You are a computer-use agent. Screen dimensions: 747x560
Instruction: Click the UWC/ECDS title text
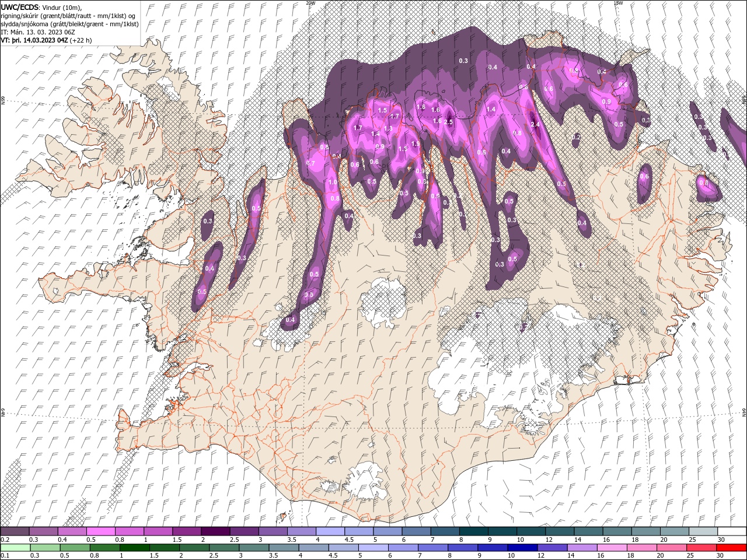[x=20, y=7]
